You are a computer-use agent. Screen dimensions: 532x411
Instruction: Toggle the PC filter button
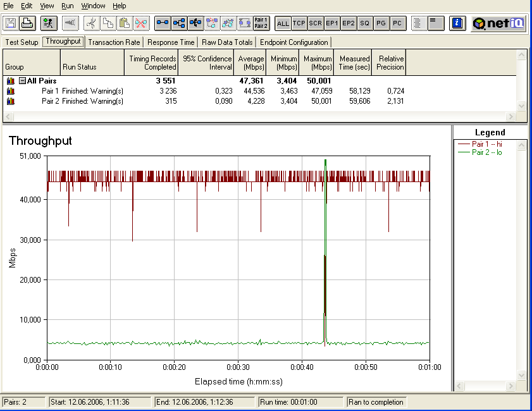point(397,23)
